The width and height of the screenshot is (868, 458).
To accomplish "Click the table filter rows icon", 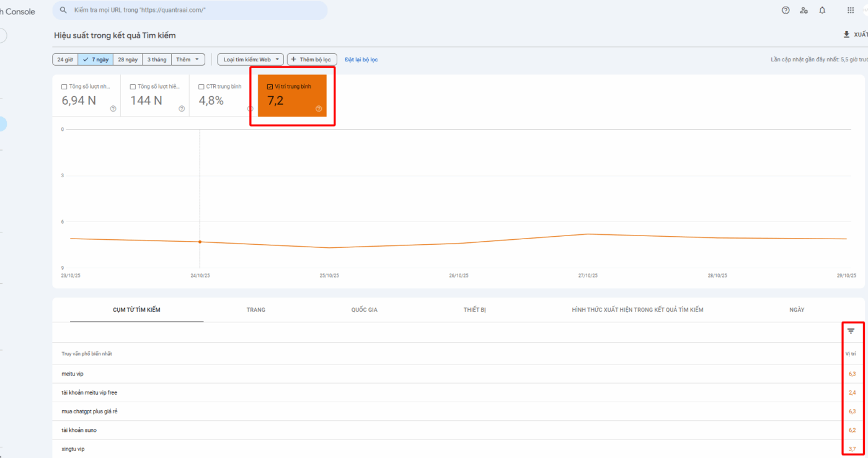I will pyautogui.click(x=851, y=332).
